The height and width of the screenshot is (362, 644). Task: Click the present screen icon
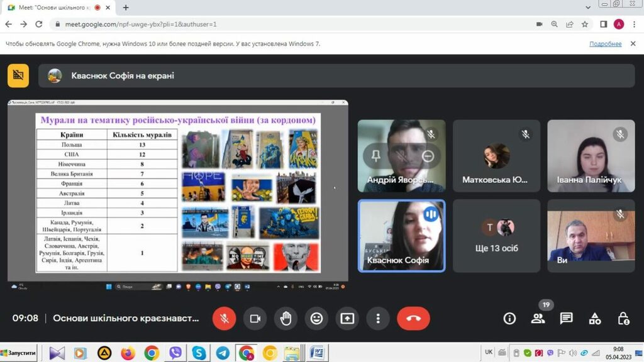coord(347,318)
